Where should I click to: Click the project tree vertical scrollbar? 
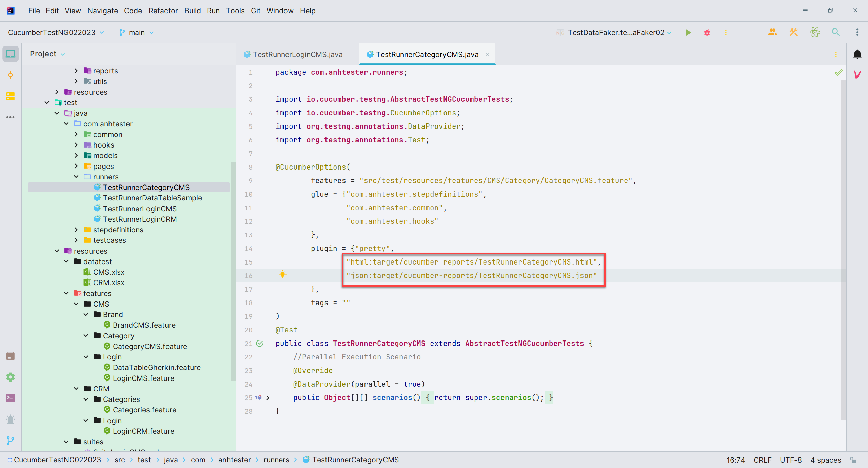coord(233,271)
